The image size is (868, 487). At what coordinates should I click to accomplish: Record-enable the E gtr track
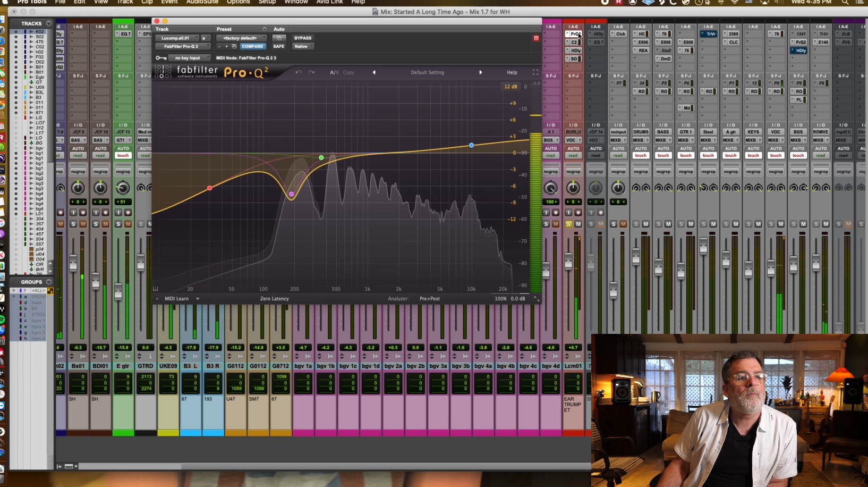[128, 213]
